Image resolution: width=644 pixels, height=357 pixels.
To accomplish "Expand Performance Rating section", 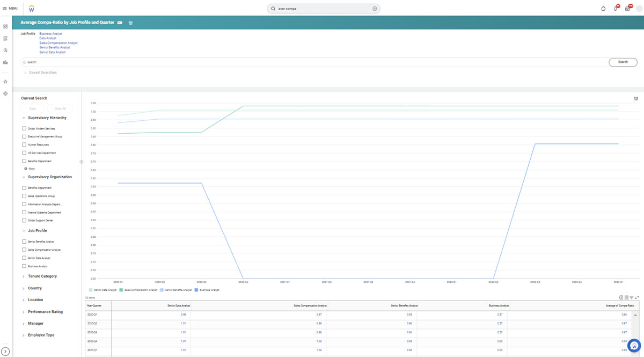I will pos(24,312).
